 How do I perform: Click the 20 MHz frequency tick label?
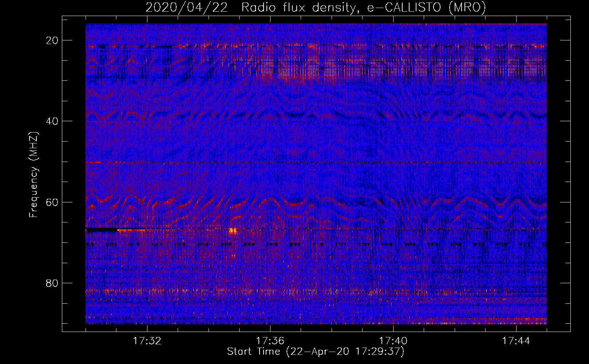click(x=52, y=40)
